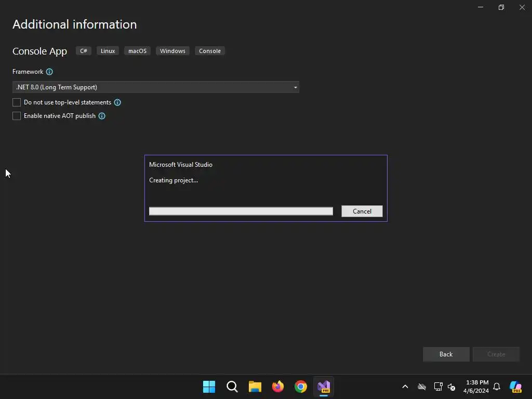Go Back to previous step
Viewport: 532px width, 399px height.
pos(446,354)
